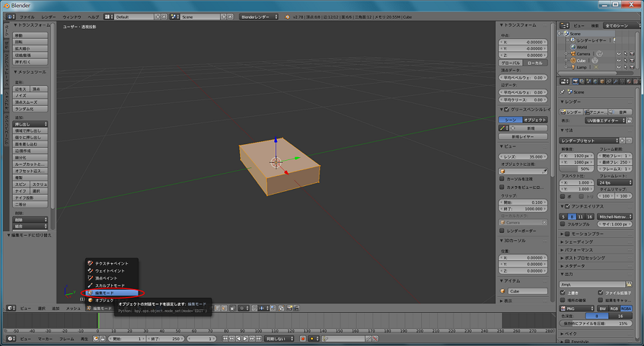Click the Lamp object icon in outliner
The width and height of the screenshot is (644, 346).
(572, 67)
